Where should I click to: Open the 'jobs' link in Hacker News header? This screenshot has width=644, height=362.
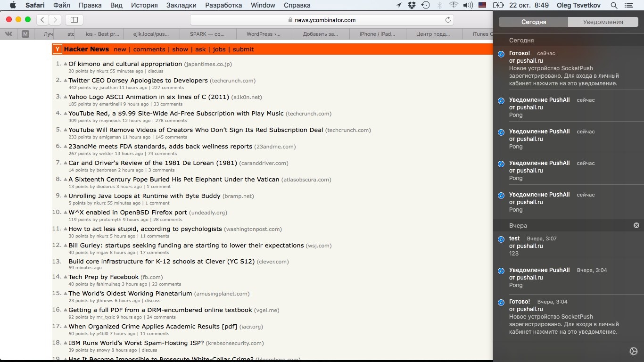point(219,49)
